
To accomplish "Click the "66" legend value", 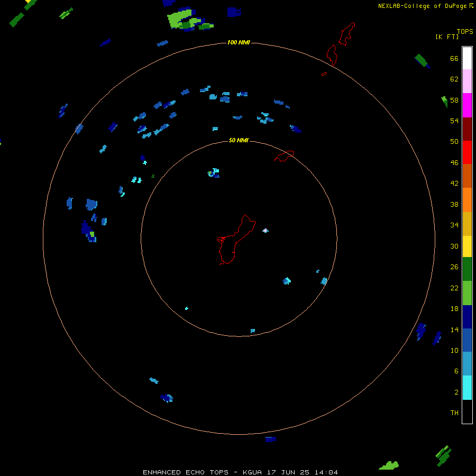I will [x=454, y=58].
